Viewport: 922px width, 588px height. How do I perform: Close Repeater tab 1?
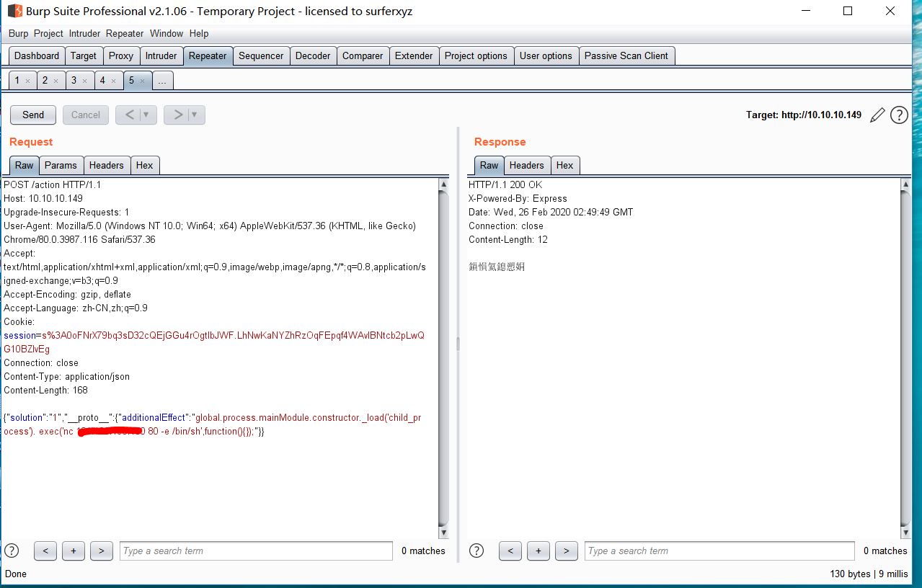coord(27,81)
